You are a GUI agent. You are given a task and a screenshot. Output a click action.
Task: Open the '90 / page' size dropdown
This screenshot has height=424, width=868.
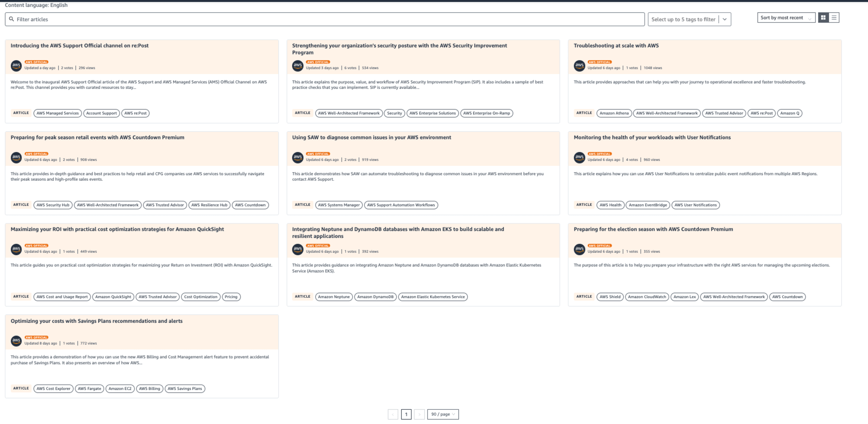443,414
